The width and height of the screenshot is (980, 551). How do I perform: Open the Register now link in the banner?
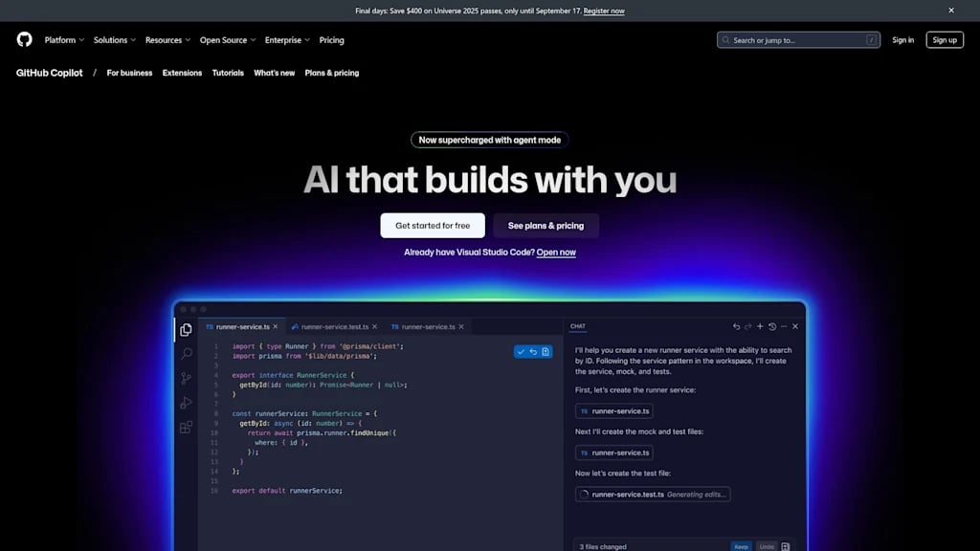tap(603, 10)
